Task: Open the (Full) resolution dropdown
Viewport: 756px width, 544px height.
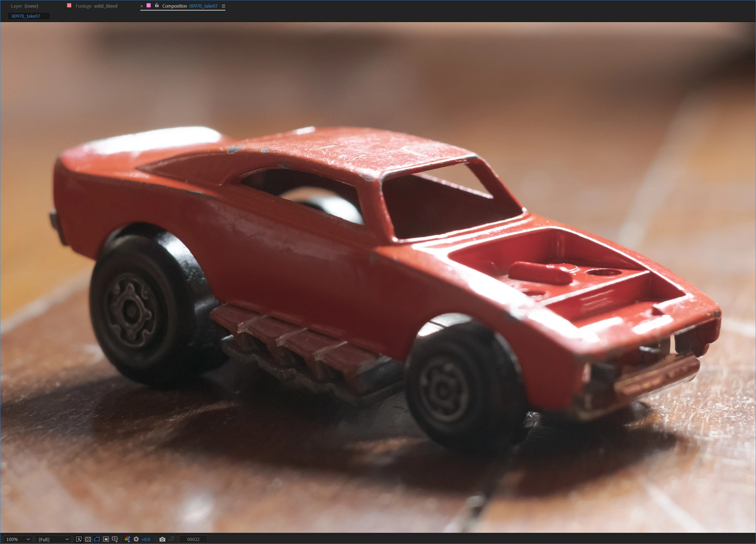Action: pos(53,539)
